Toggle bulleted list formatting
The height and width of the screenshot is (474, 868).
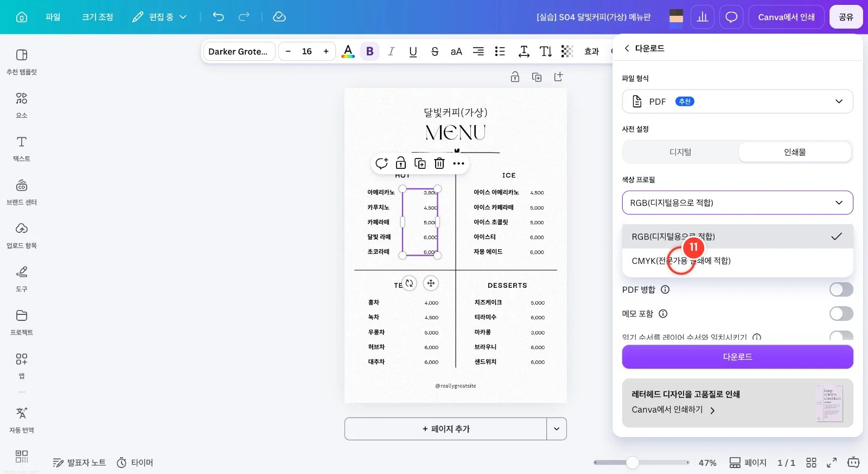[500, 52]
